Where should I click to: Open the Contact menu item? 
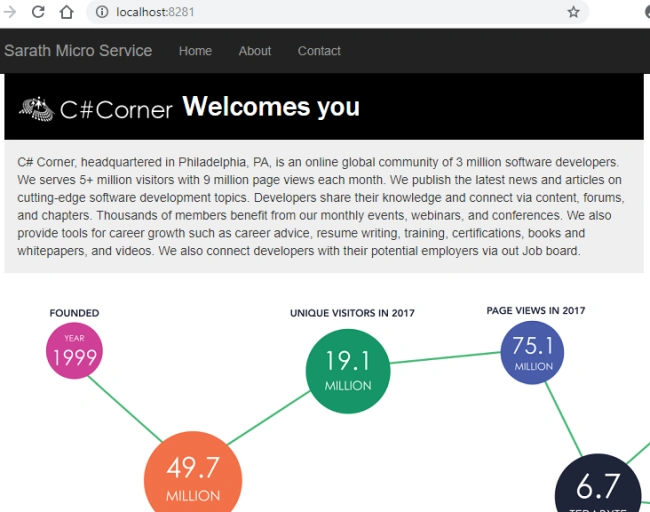click(x=319, y=51)
